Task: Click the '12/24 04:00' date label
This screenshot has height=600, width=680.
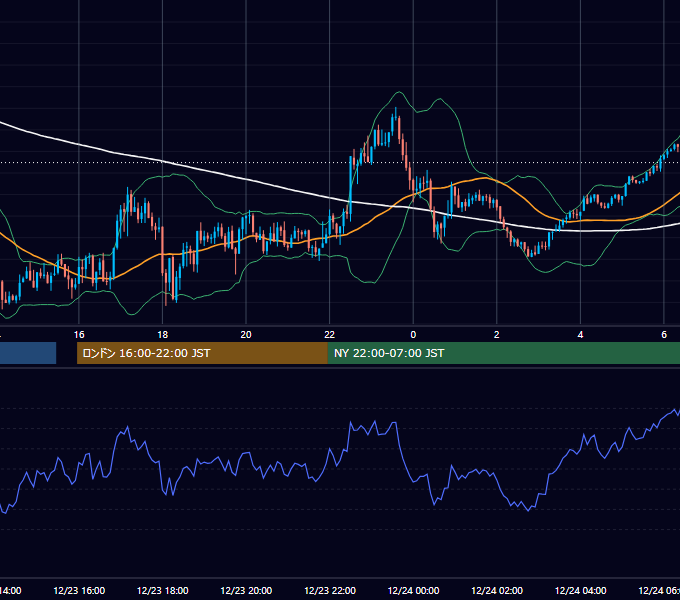Action: (580, 590)
